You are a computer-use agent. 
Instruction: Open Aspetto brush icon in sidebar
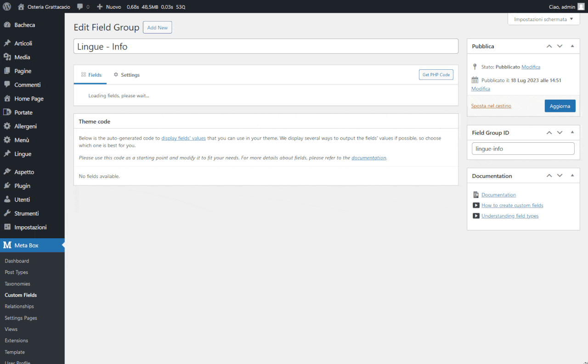tap(7, 172)
